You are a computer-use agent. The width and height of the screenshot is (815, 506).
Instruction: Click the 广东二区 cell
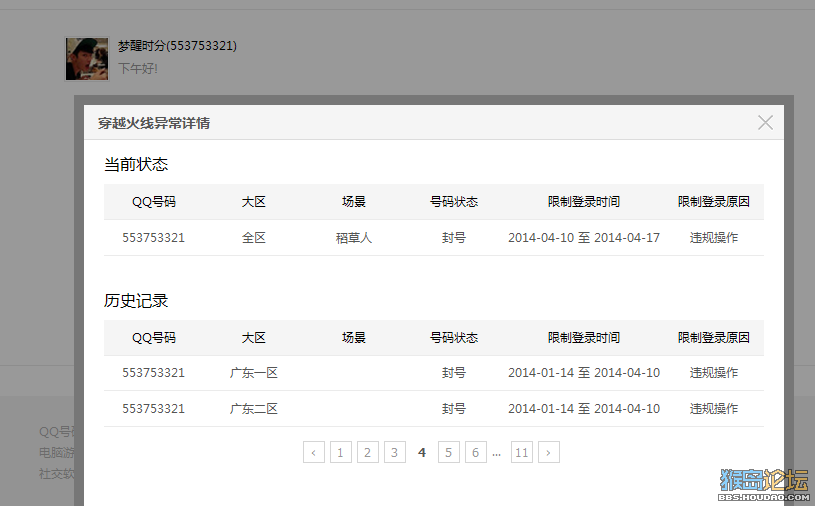[x=254, y=409]
